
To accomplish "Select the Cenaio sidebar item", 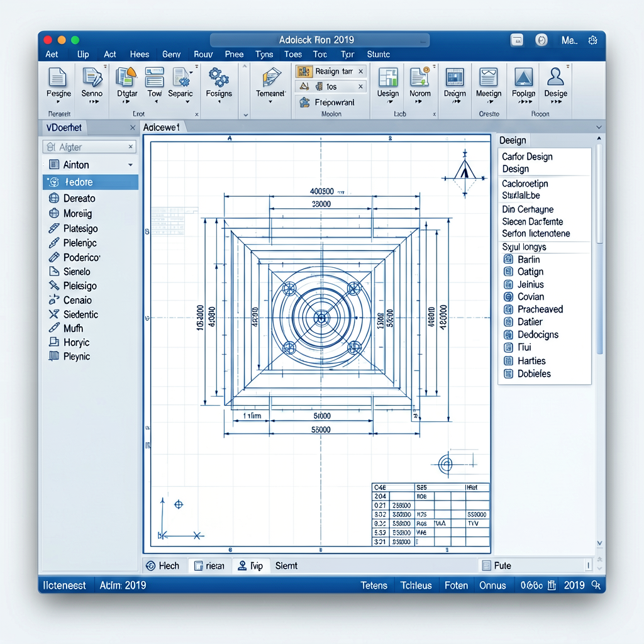I will point(89,300).
